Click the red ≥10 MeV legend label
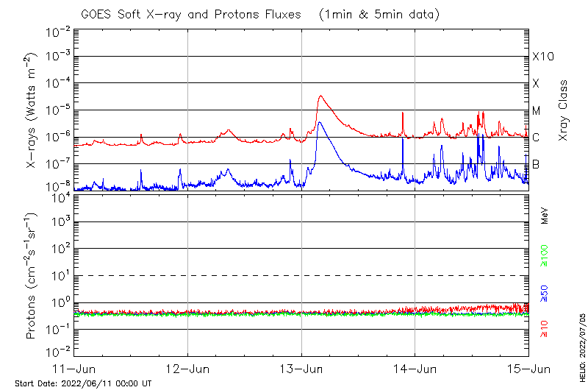Screen dimensions: 588x390 coord(545,328)
